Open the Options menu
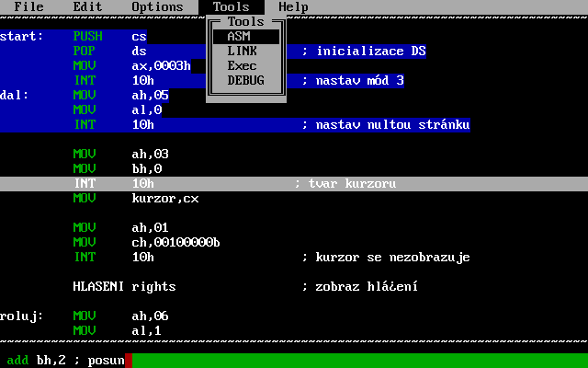 157,6
